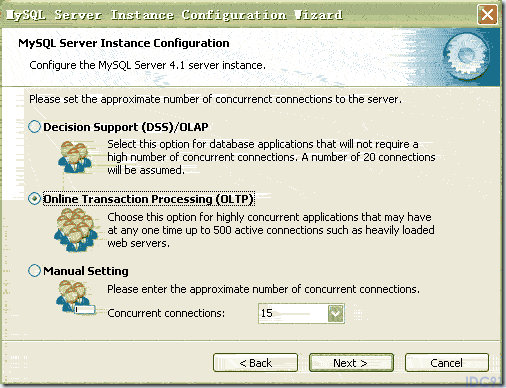Close the wizard with the X button
The height and width of the screenshot is (388, 506).
coord(487,15)
